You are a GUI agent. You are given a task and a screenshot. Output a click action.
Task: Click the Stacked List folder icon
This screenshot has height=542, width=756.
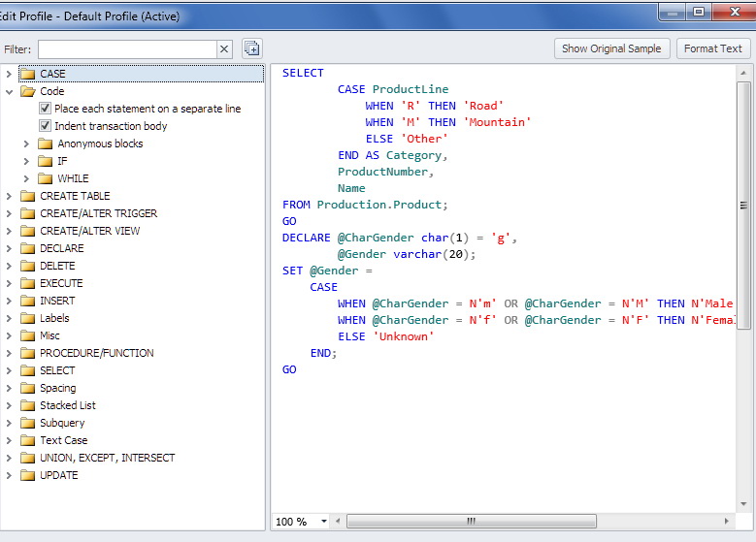(28, 405)
